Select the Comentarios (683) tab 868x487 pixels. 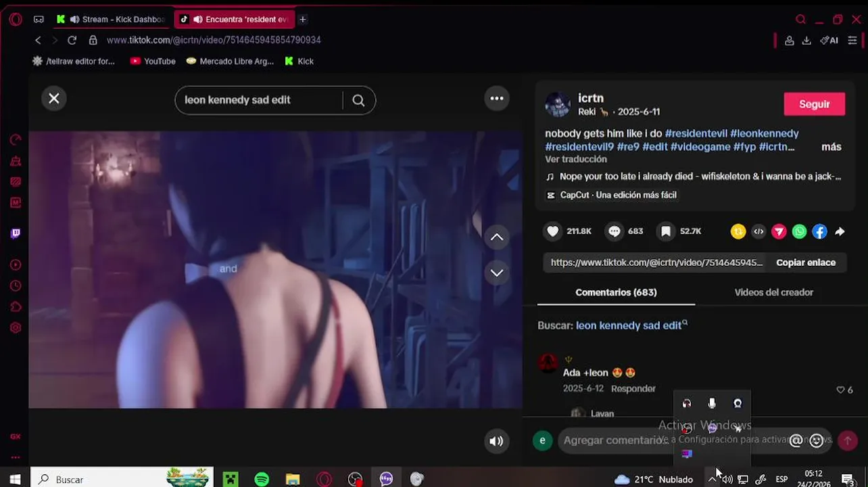pyautogui.click(x=616, y=293)
